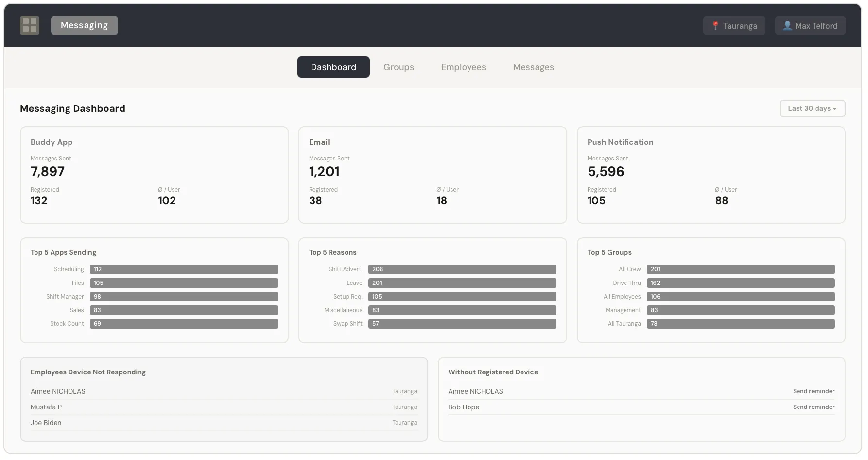Click Tauranga label beside Mustafa P.
The width and height of the screenshot is (868, 460).
click(x=404, y=407)
